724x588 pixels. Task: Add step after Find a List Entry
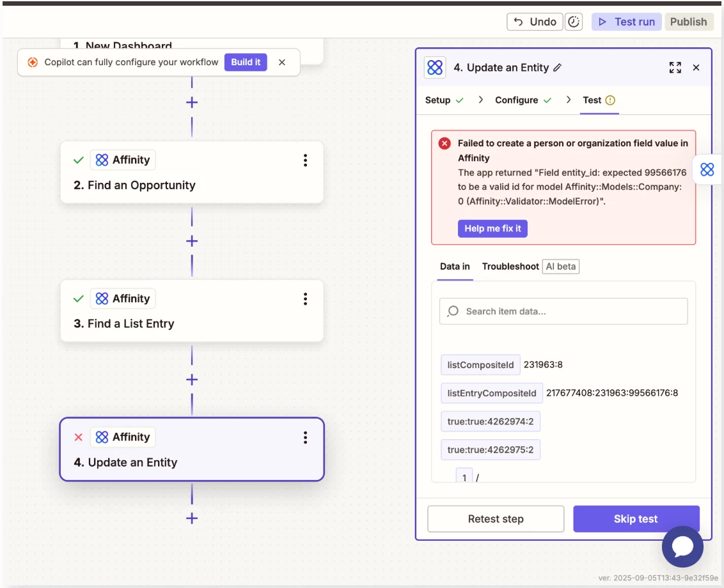(192, 380)
